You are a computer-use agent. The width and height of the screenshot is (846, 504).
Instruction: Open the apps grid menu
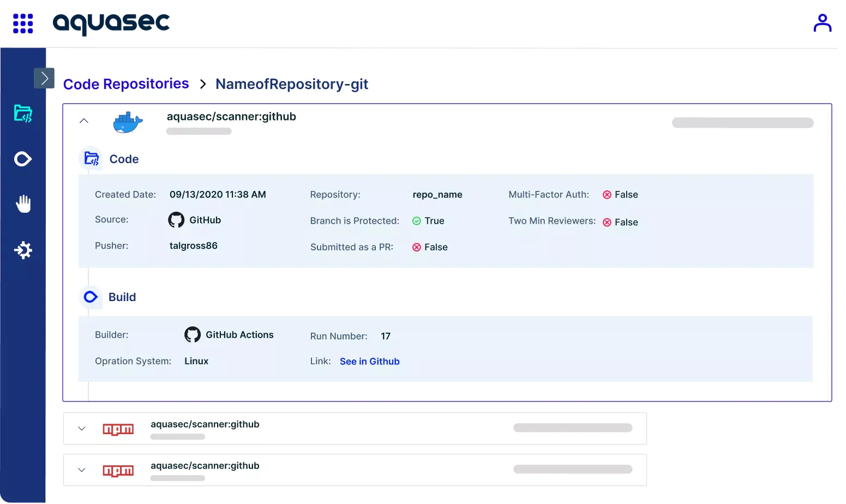pyautogui.click(x=23, y=23)
